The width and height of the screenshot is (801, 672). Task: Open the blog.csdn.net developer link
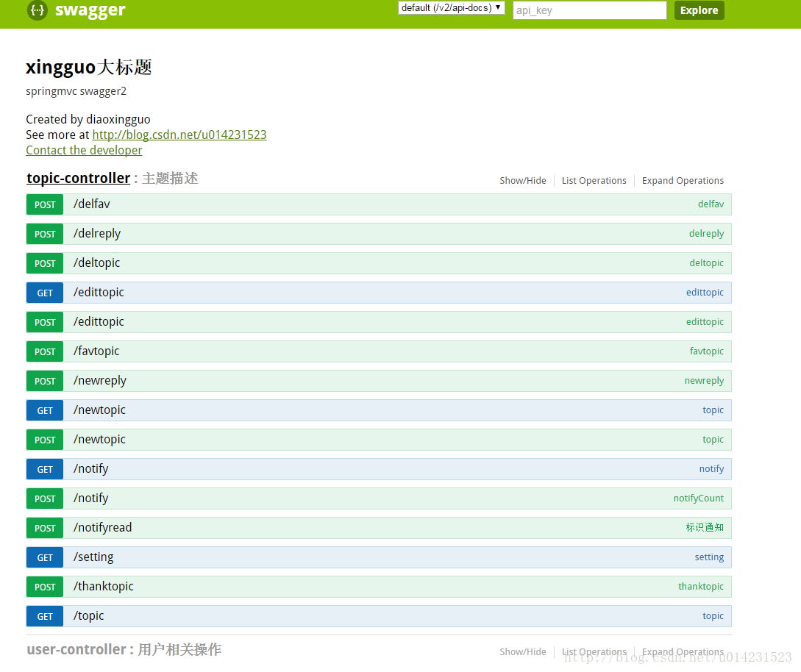[179, 135]
